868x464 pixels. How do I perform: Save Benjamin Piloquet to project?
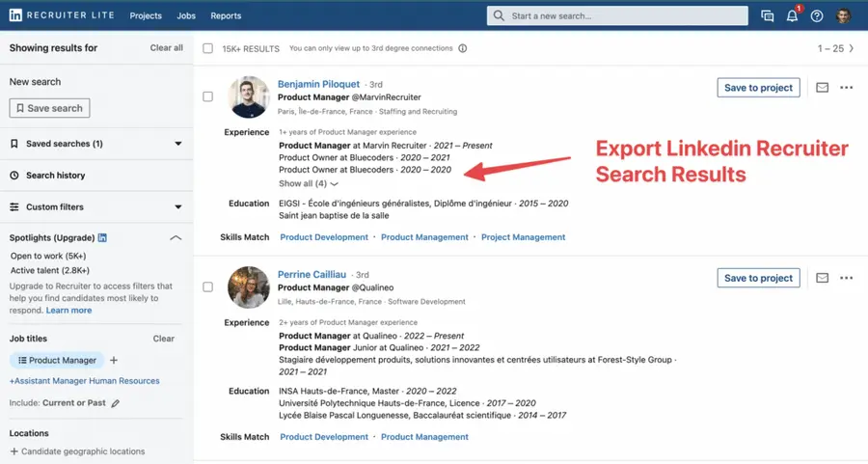coord(758,88)
